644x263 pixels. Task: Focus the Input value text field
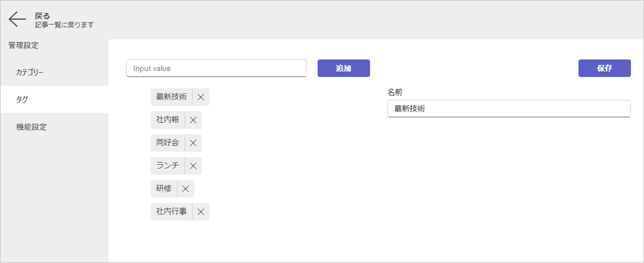[216, 68]
